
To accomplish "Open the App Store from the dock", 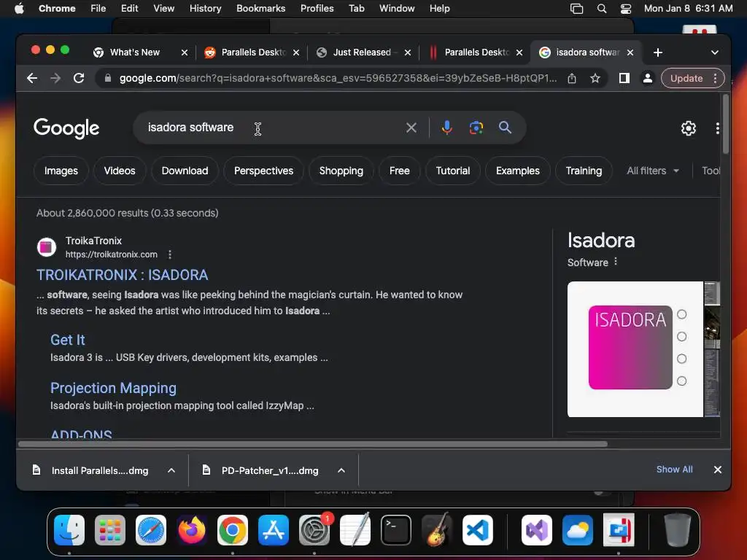I will (274, 529).
